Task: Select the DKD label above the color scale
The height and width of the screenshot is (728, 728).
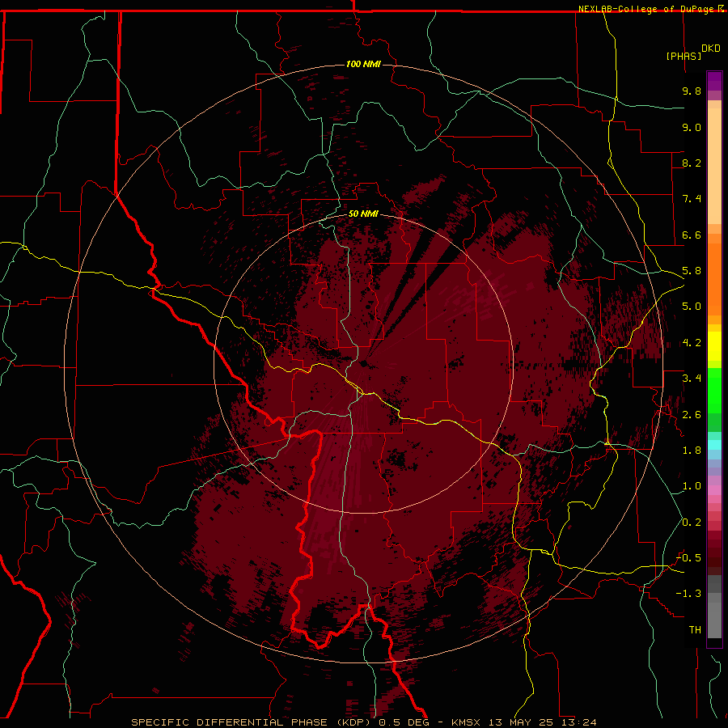Action: coord(711,49)
